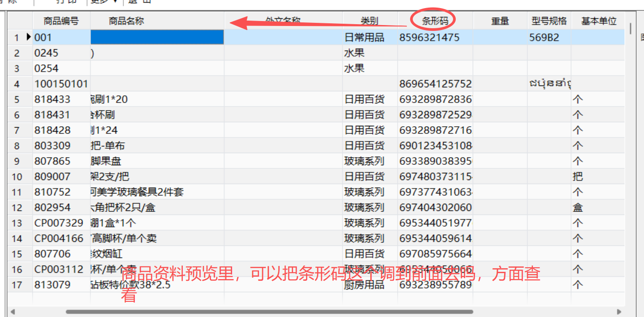The height and width of the screenshot is (317, 644).
Task: Select product number 818428 cell
Action: 61,130
